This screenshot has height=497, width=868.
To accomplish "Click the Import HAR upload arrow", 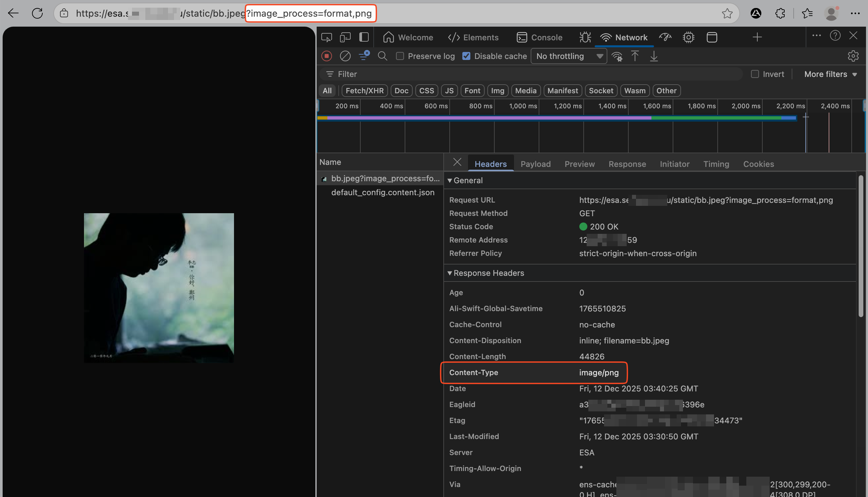I will point(635,56).
